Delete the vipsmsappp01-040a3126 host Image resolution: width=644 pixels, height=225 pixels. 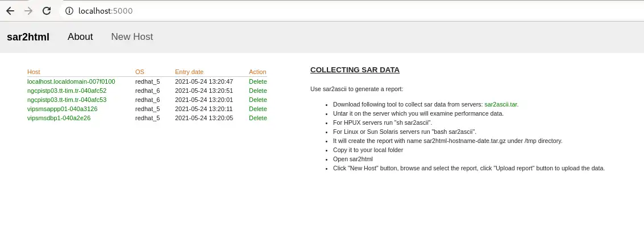258,109
